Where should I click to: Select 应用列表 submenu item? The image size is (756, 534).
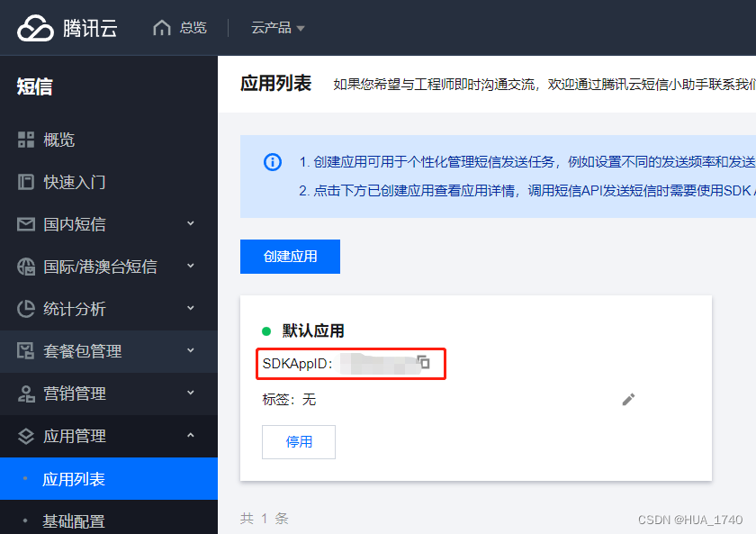pyautogui.click(x=109, y=479)
